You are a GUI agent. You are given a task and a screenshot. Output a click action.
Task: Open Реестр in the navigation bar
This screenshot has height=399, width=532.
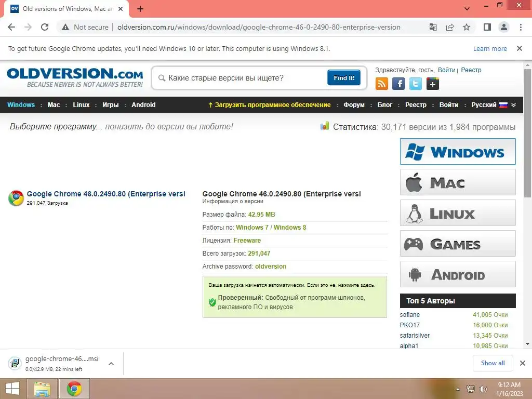click(416, 105)
